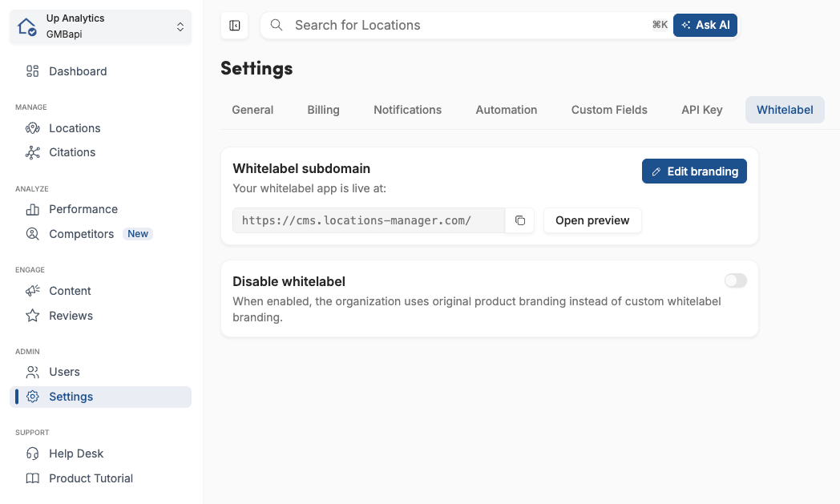840x504 pixels.
Task: Switch to the General tab
Action: 252,110
